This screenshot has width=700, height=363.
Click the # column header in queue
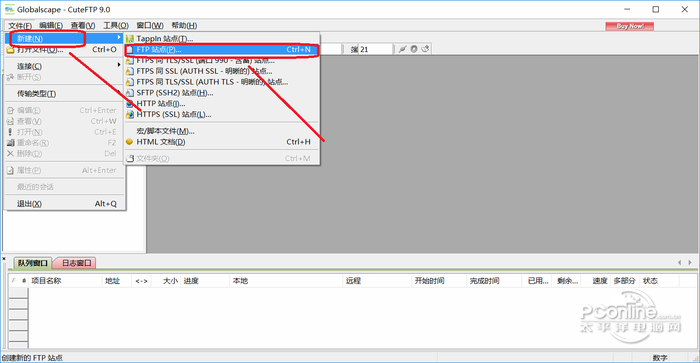24,281
